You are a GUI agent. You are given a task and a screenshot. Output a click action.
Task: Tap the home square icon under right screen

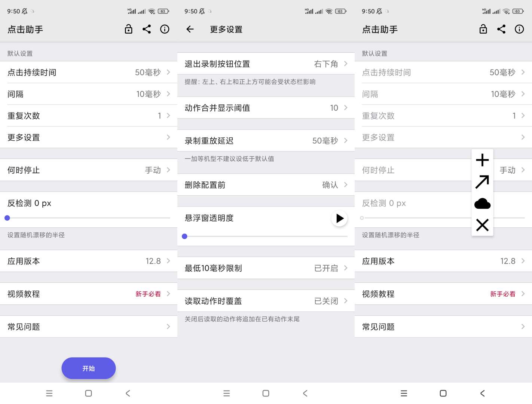tap(443, 393)
